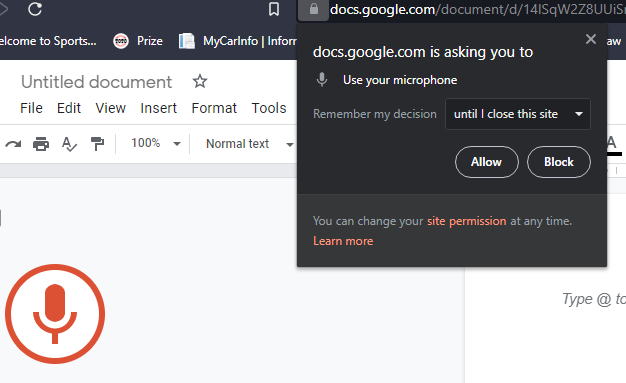The image size is (626, 383).
Task: Open the Normal text style dropdown
Action: tap(250, 144)
